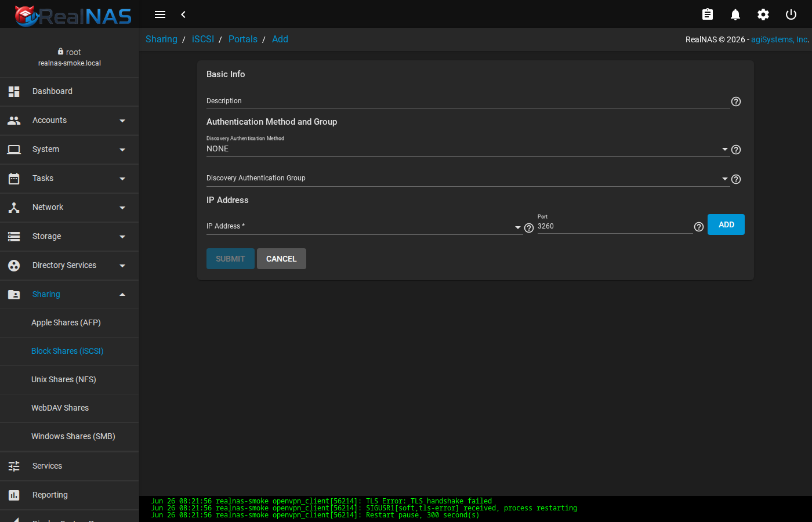This screenshot has height=522, width=812.
Task: Click the power icon
Action: click(x=791, y=14)
